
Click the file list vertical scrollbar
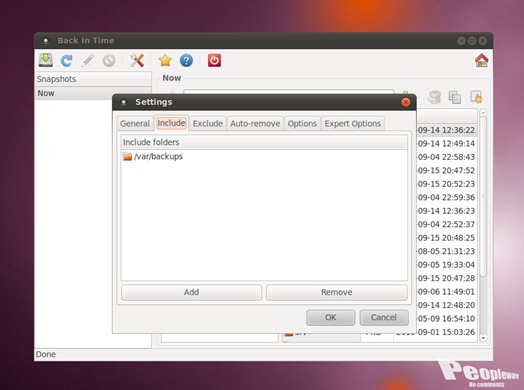pos(483,196)
